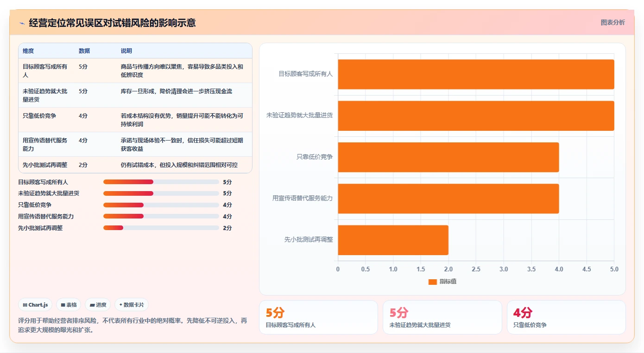Click table cell 用宣传语替代服务能力
The height and width of the screenshot is (353, 644).
[x=45, y=144]
